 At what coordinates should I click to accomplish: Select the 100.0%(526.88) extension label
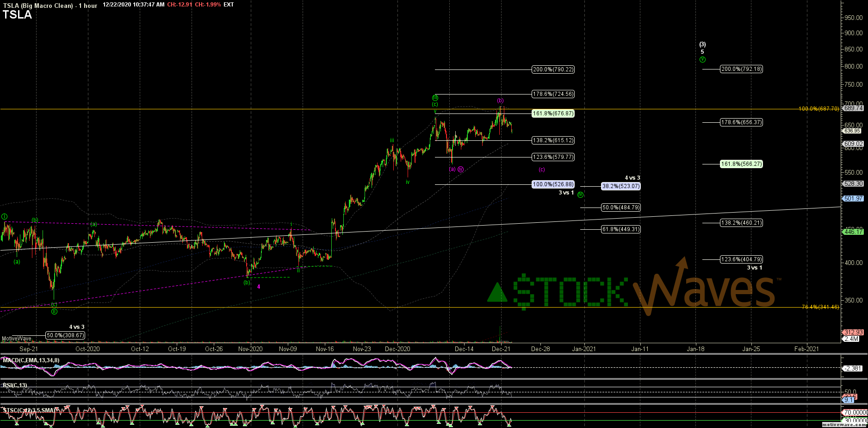pos(553,184)
